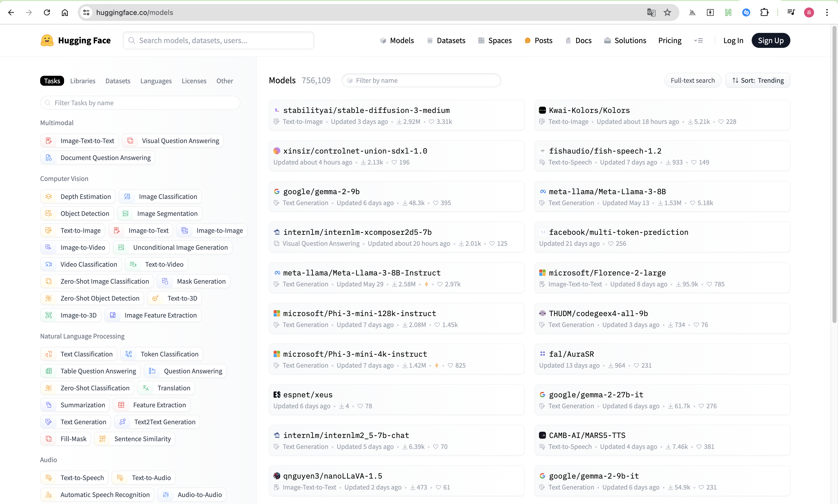
Task: Click the THUDM avatar beside codegeex4-all-9b
Action: coord(542,314)
